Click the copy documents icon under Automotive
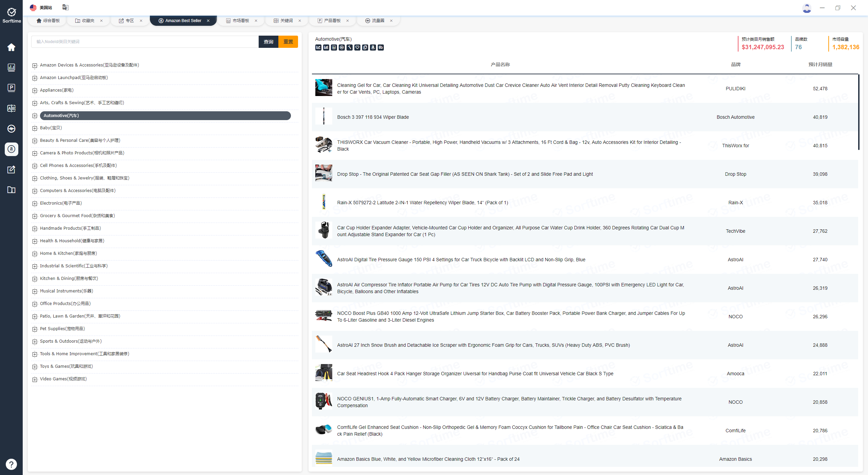The width and height of the screenshot is (868, 475). tap(365, 47)
